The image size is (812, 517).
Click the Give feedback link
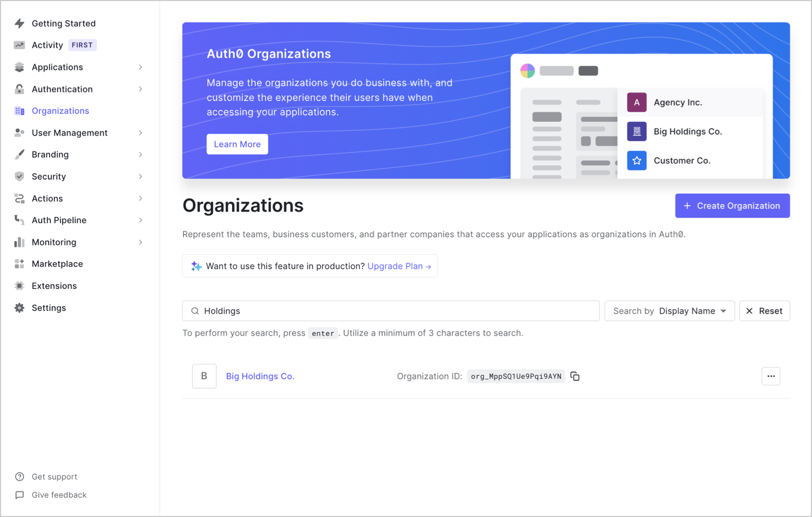pos(59,495)
